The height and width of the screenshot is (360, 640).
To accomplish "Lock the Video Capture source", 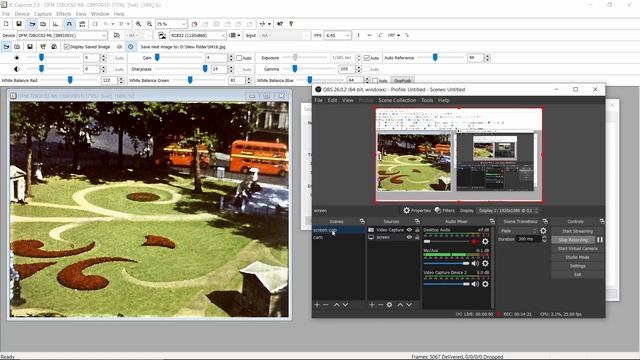I will click(417, 230).
